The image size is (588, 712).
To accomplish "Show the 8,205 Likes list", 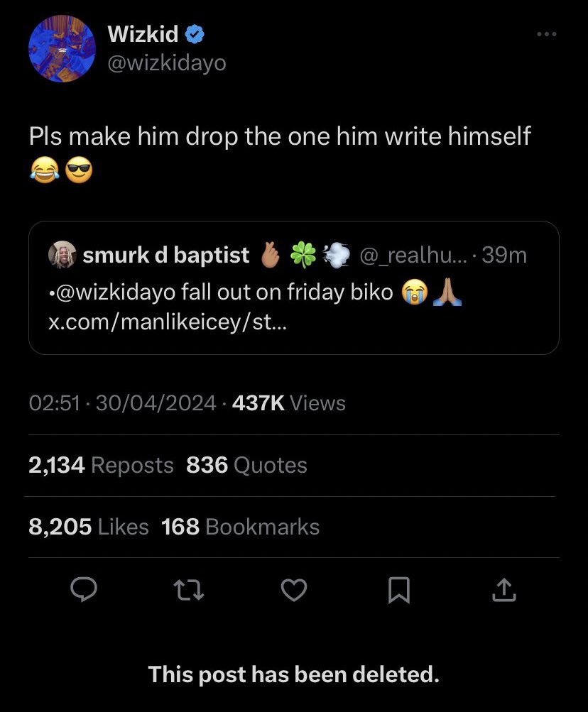I will pyautogui.click(x=89, y=527).
